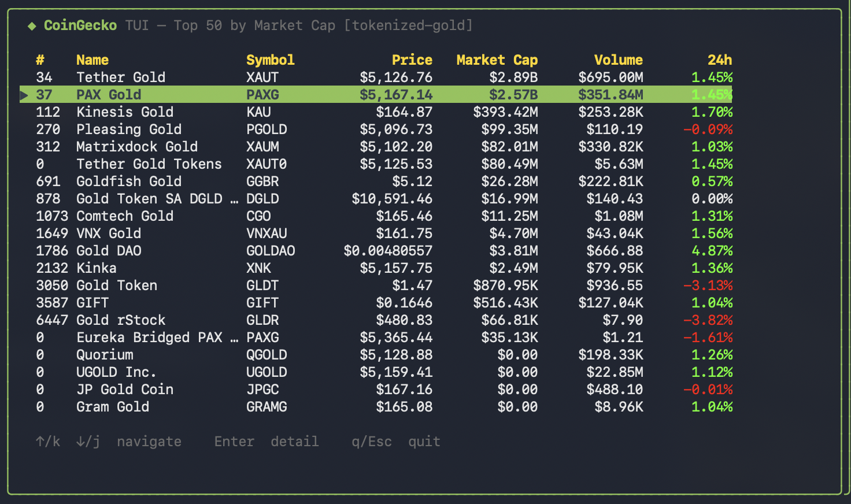851x504 pixels.
Task: Select the Comtech Gold row
Action: 376,216
